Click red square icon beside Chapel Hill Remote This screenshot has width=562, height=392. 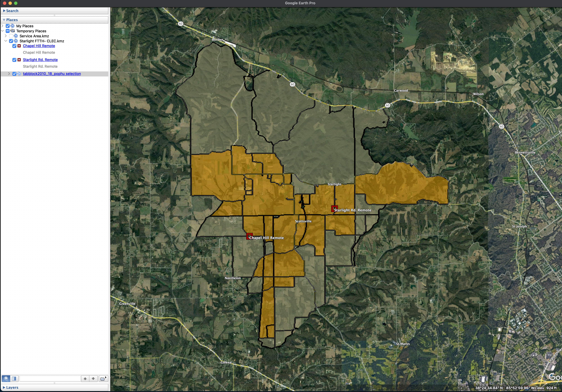(x=19, y=46)
